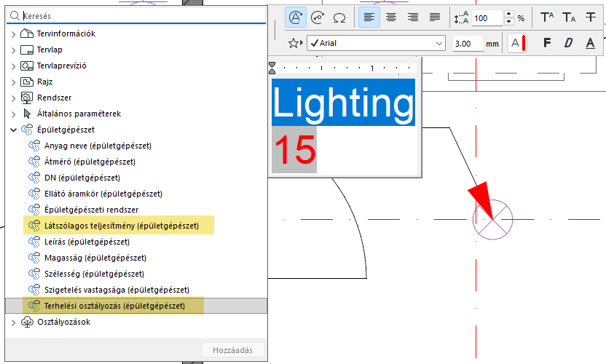Toggle center text alignment
This screenshot has height=364, width=606.
point(391,17)
